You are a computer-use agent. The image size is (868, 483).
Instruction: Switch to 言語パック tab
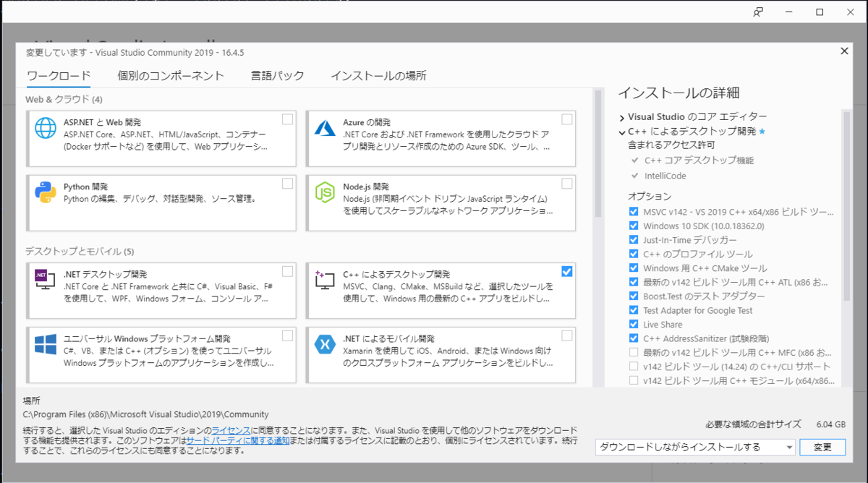coord(277,75)
